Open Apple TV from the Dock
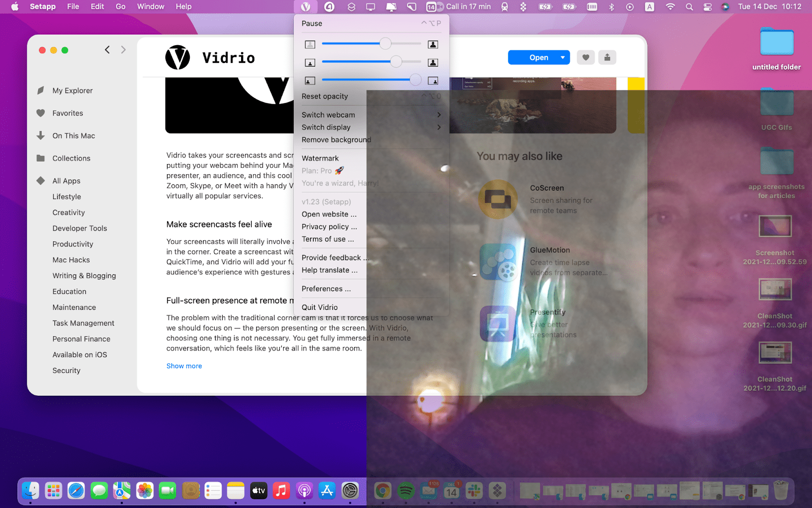 [259, 491]
